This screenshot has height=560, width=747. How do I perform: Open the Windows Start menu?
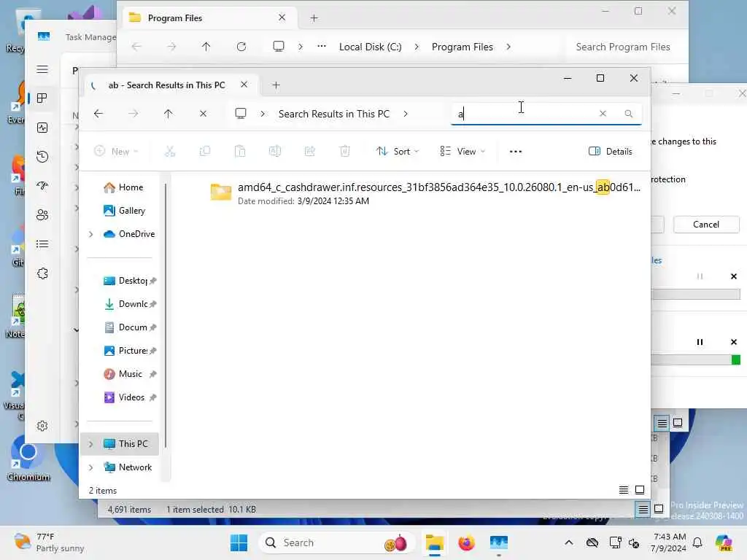point(239,542)
